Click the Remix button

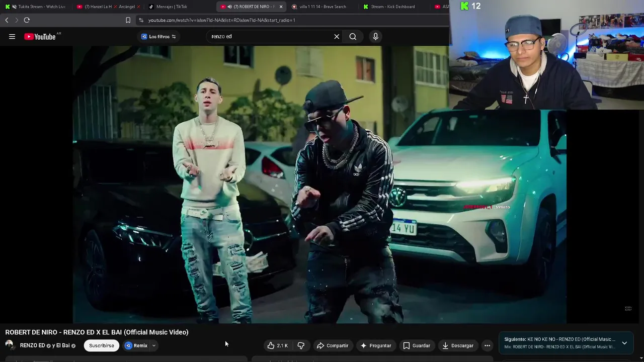(x=136, y=345)
